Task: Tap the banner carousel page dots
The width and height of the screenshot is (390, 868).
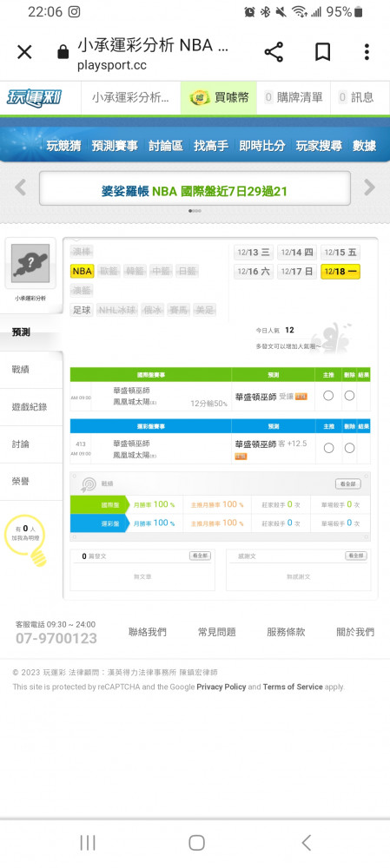Action: pyautogui.click(x=195, y=211)
